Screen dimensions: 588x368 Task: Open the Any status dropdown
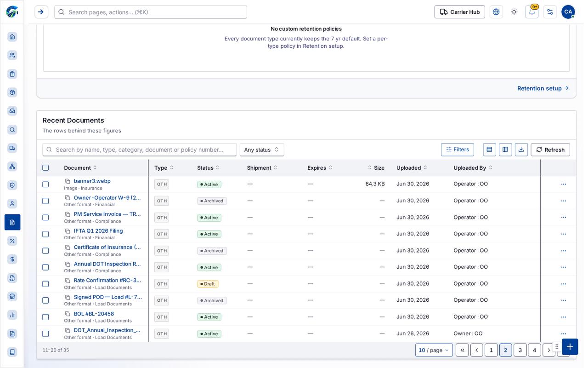pyautogui.click(x=262, y=149)
